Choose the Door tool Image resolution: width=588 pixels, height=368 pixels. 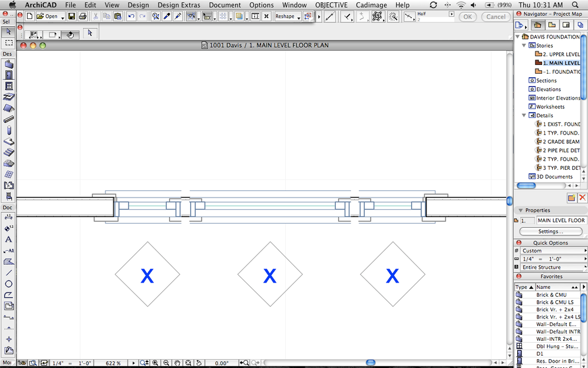(x=9, y=75)
